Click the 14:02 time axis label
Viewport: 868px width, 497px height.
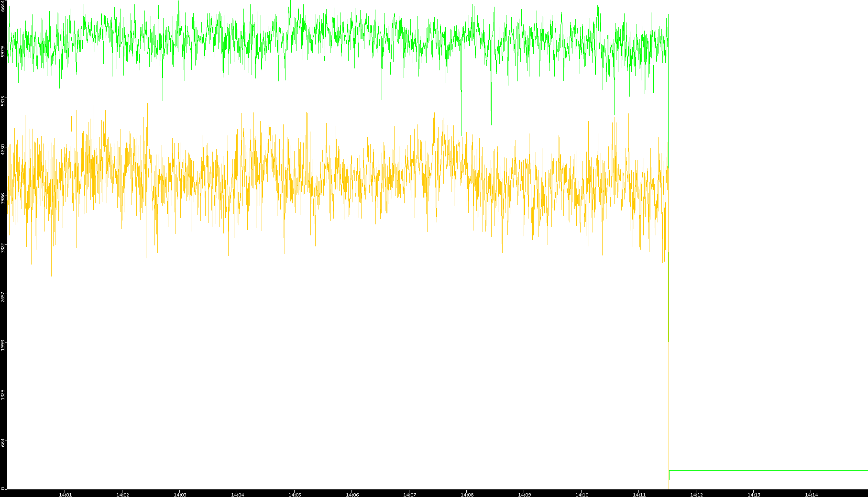[x=122, y=495]
